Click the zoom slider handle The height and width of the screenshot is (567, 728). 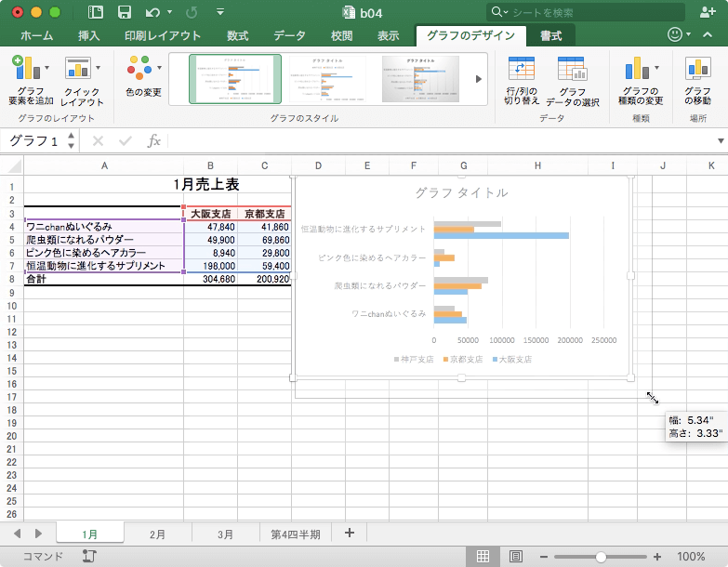pyautogui.click(x=601, y=557)
